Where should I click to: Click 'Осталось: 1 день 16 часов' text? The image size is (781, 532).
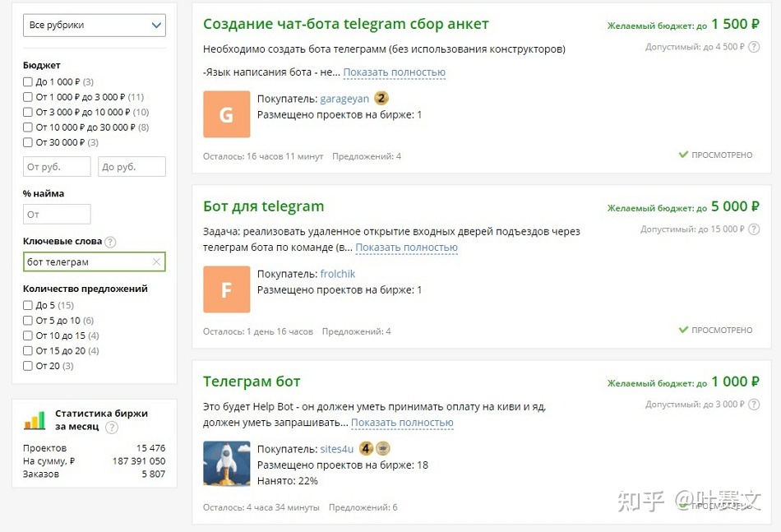point(258,331)
